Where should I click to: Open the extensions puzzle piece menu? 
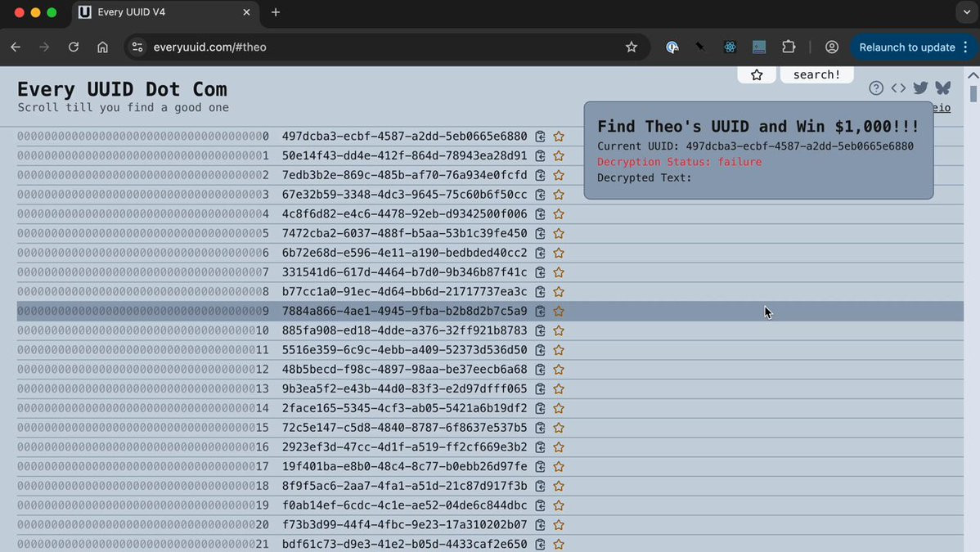coord(789,47)
